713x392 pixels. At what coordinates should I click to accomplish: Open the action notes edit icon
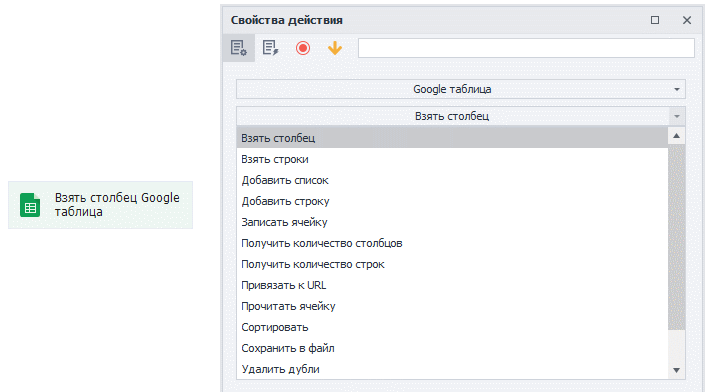tap(271, 48)
